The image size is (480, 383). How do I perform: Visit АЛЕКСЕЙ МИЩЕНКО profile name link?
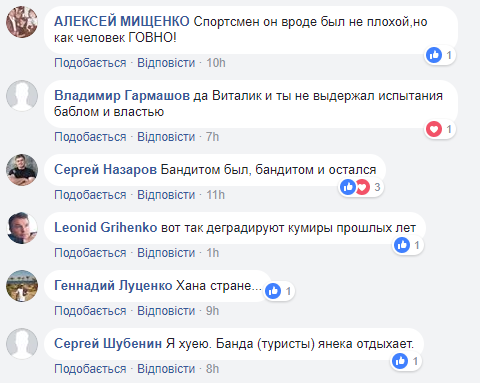point(122,22)
